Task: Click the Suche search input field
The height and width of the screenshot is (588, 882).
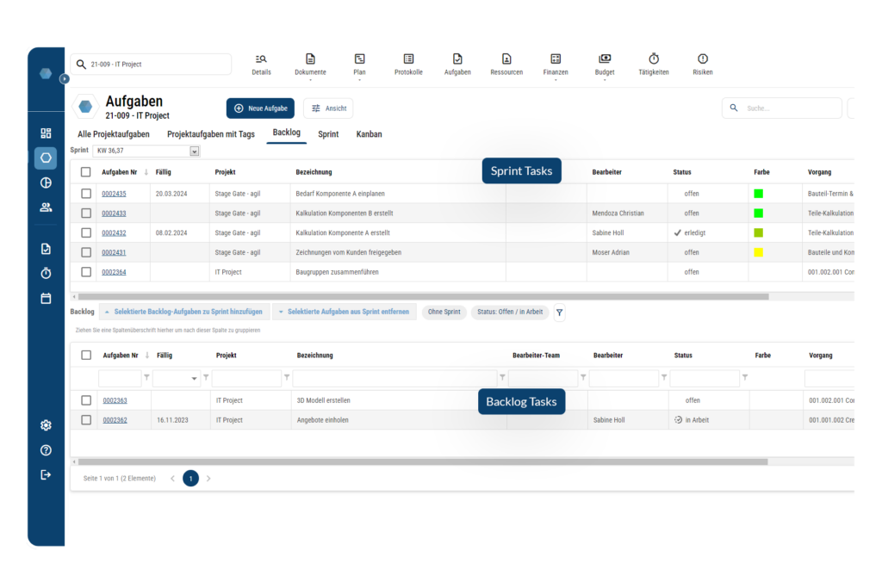Action: [x=788, y=108]
